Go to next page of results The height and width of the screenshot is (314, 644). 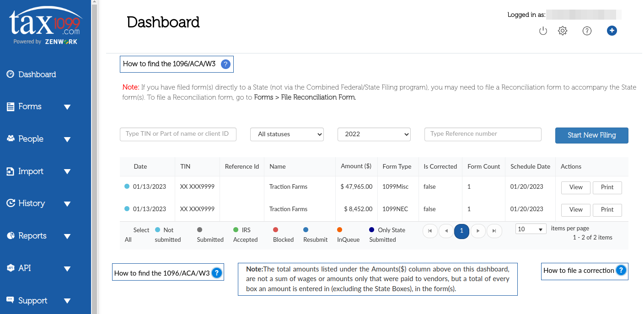tap(478, 231)
